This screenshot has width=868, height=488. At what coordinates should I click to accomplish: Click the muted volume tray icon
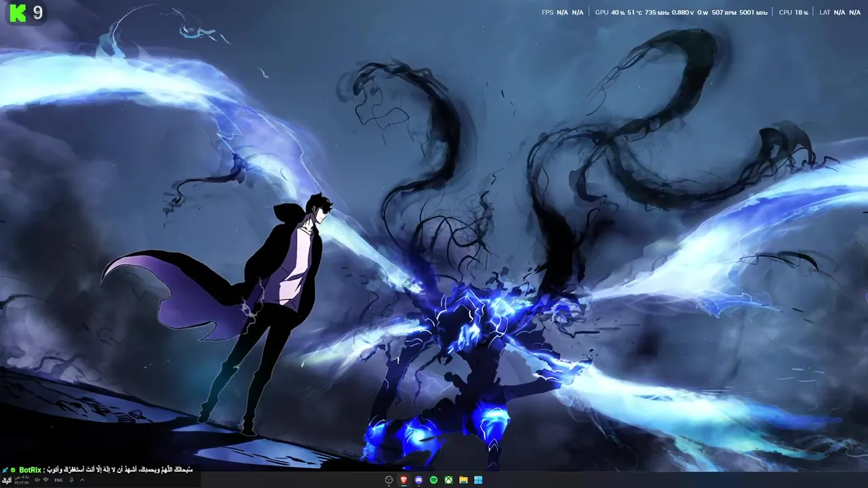37,480
